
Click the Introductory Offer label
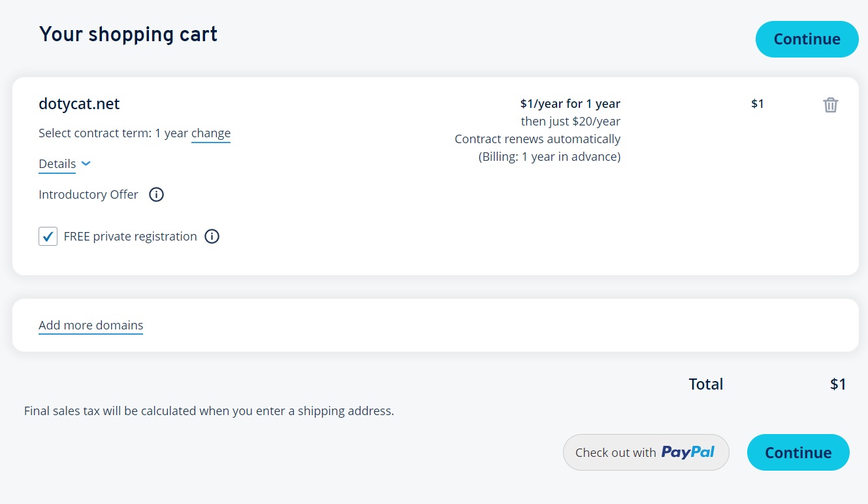pos(88,195)
